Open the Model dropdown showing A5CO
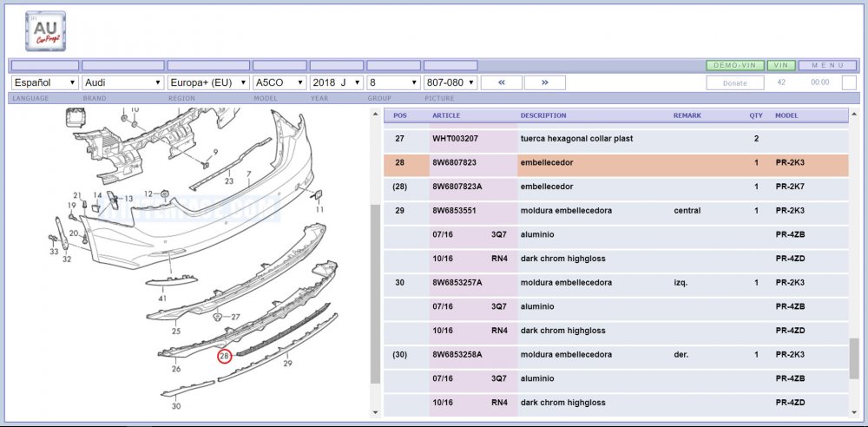The height and width of the screenshot is (427, 868). [x=279, y=82]
